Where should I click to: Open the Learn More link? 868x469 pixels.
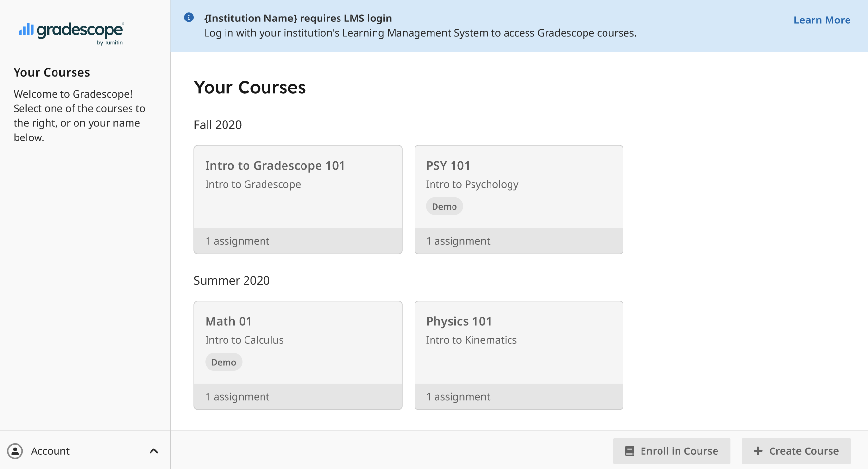pyautogui.click(x=822, y=20)
